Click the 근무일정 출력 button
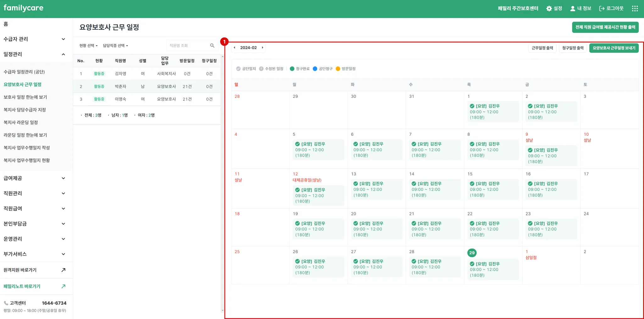644x319 pixels. 542,48
